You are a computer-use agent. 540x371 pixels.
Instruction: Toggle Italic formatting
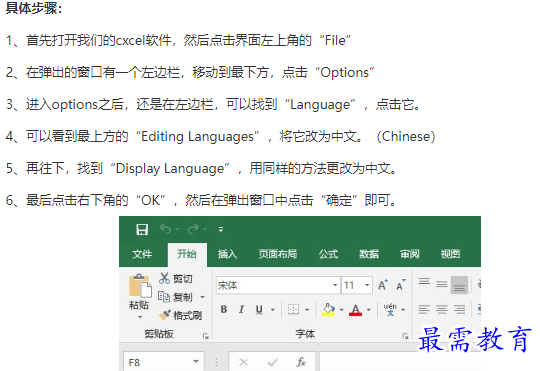click(x=241, y=309)
